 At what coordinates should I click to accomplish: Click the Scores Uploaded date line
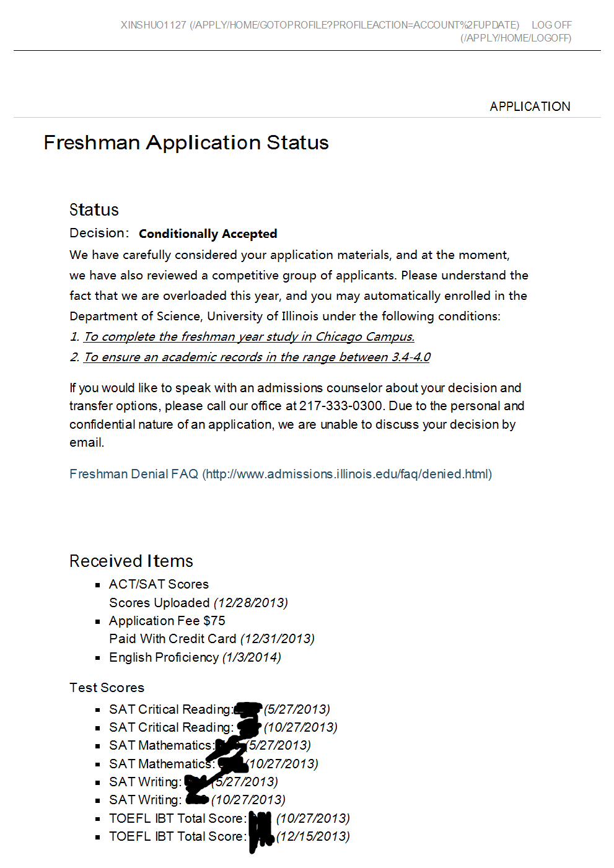point(198,603)
